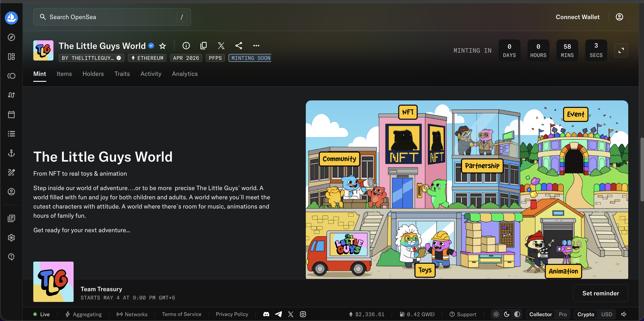Toggle sound with the speaker icon
Screen dimensions: 644x321
pos(624,314)
